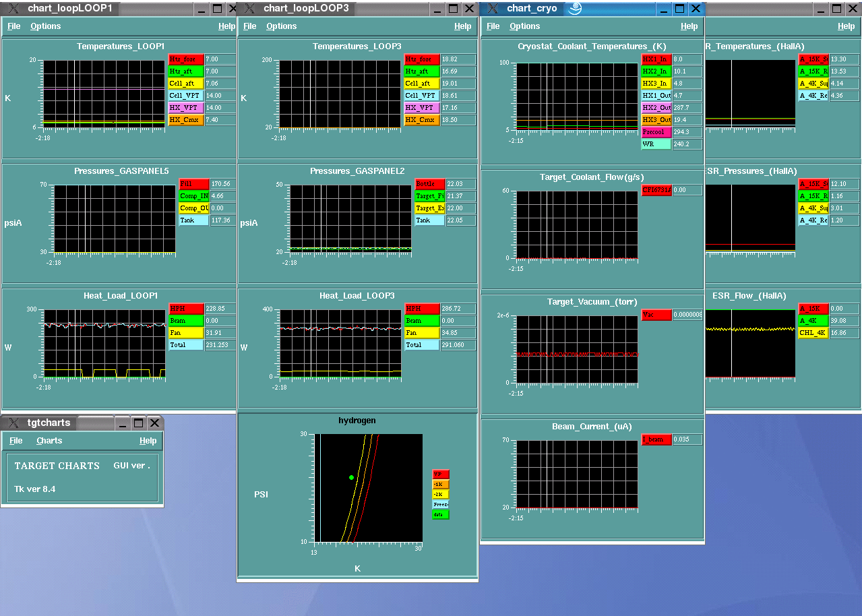Viewport: 862px width, 616px height.
Task: Open File menu in chart_cryo window
Action: tap(493, 26)
